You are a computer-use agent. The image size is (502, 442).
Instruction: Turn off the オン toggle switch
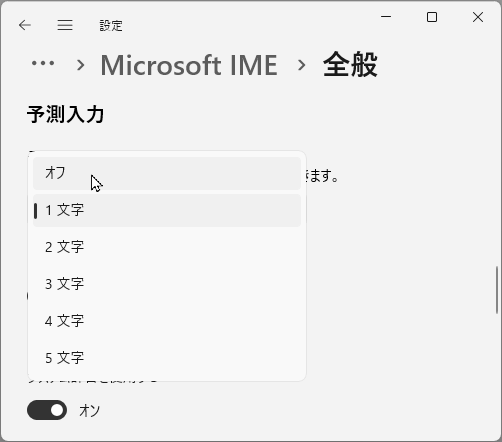click(x=47, y=410)
